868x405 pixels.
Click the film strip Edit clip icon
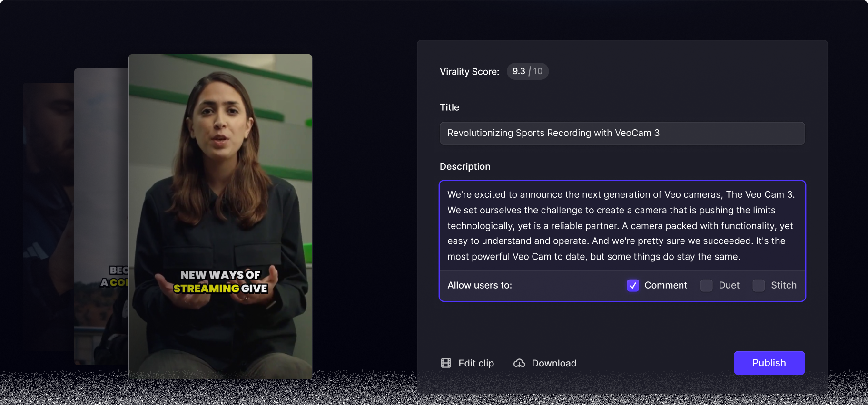[x=446, y=363]
